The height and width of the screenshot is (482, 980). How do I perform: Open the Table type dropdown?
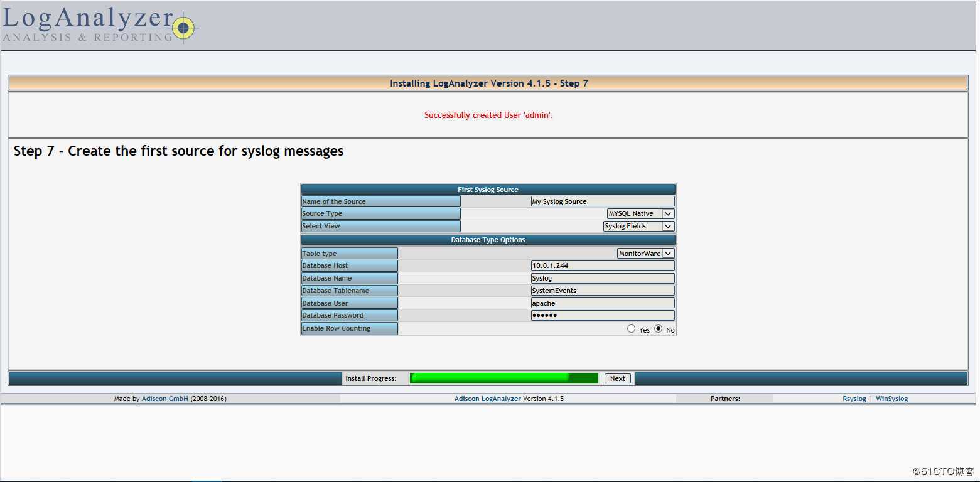(x=645, y=254)
